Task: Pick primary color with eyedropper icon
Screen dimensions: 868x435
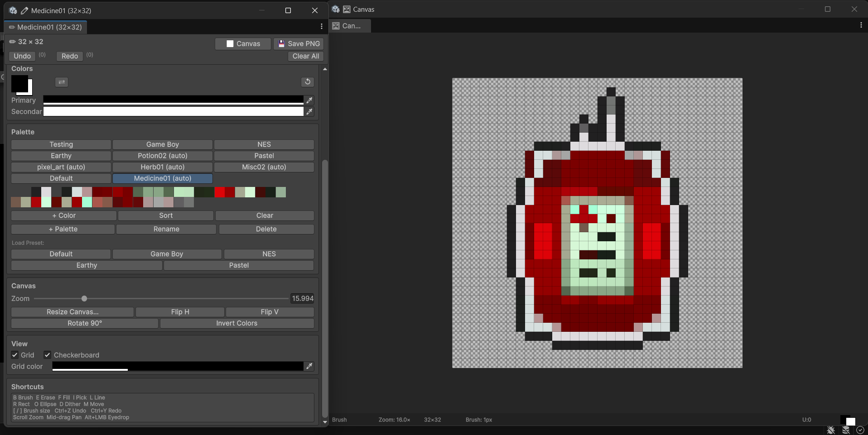Action: pos(309,100)
